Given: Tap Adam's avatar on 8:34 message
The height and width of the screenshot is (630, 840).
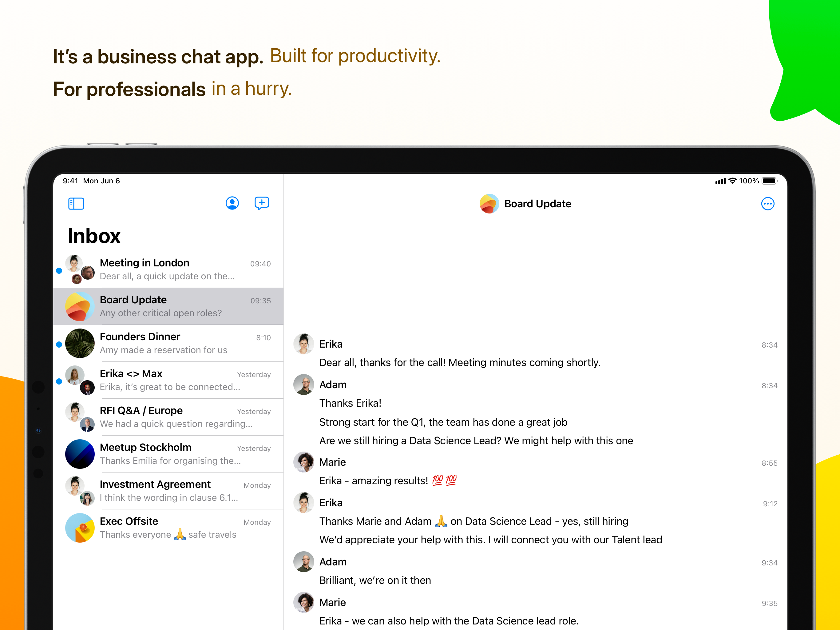Looking at the screenshot, I should click(303, 385).
